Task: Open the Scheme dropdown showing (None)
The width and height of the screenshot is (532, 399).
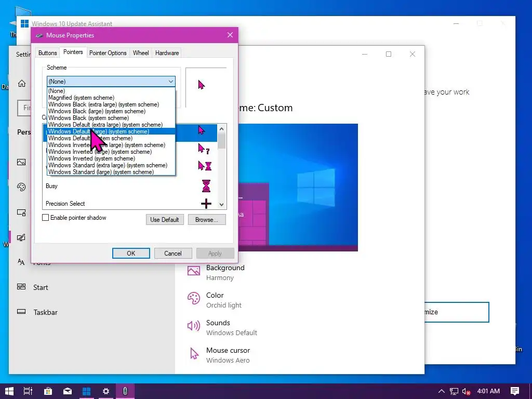Action: pyautogui.click(x=111, y=82)
